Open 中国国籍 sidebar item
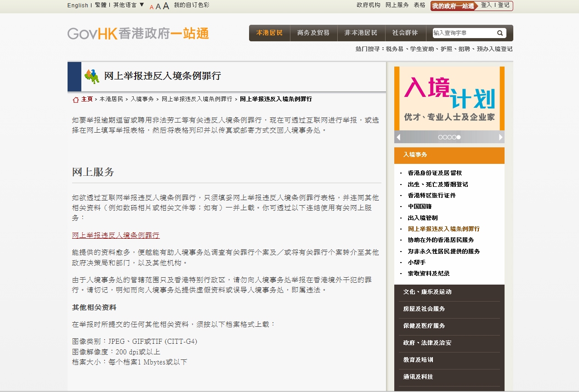This screenshot has height=392, width=579. click(x=420, y=207)
